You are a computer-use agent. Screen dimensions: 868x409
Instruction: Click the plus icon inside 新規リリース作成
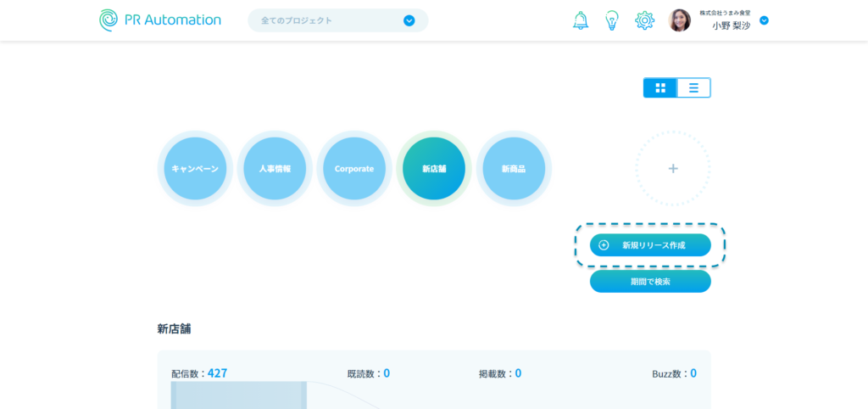604,245
